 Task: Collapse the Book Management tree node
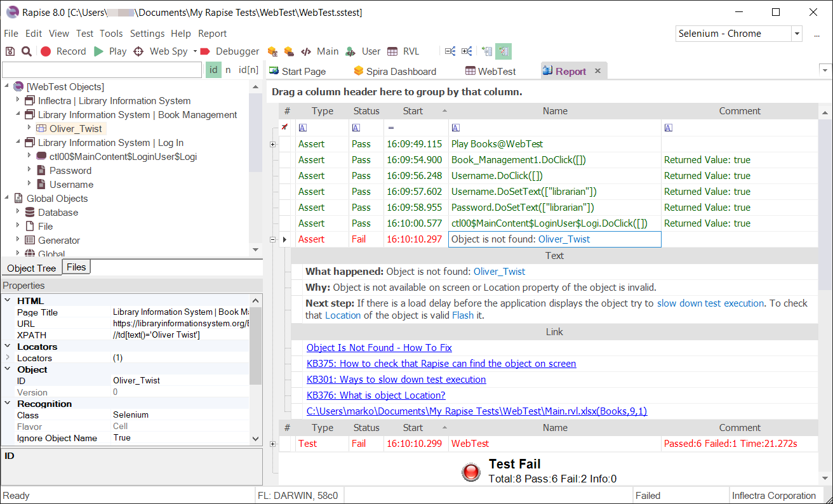[x=18, y=114]
